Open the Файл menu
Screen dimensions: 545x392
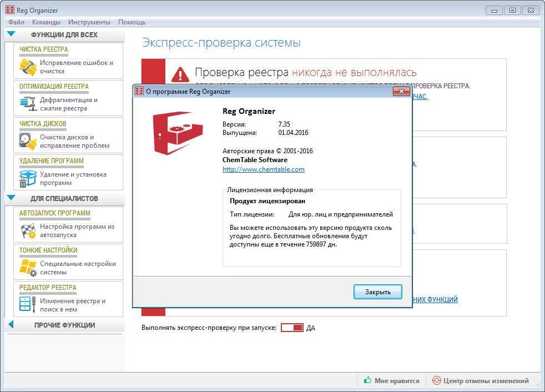(16, 22)
